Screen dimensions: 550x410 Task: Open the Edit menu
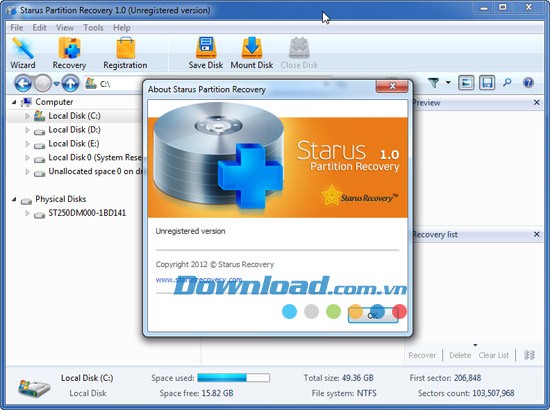(39, 28)
